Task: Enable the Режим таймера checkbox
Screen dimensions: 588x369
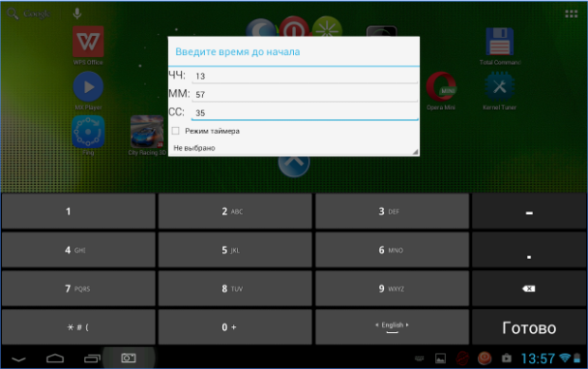Action: coord(175,131)
